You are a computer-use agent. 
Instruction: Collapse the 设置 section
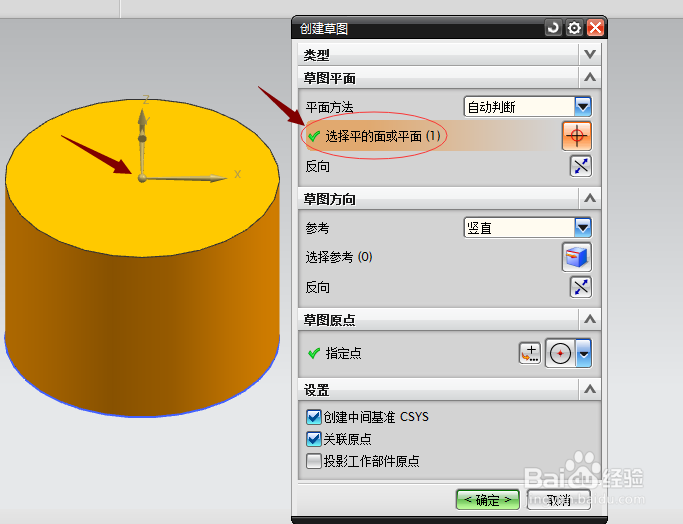[x=590, y=389]
